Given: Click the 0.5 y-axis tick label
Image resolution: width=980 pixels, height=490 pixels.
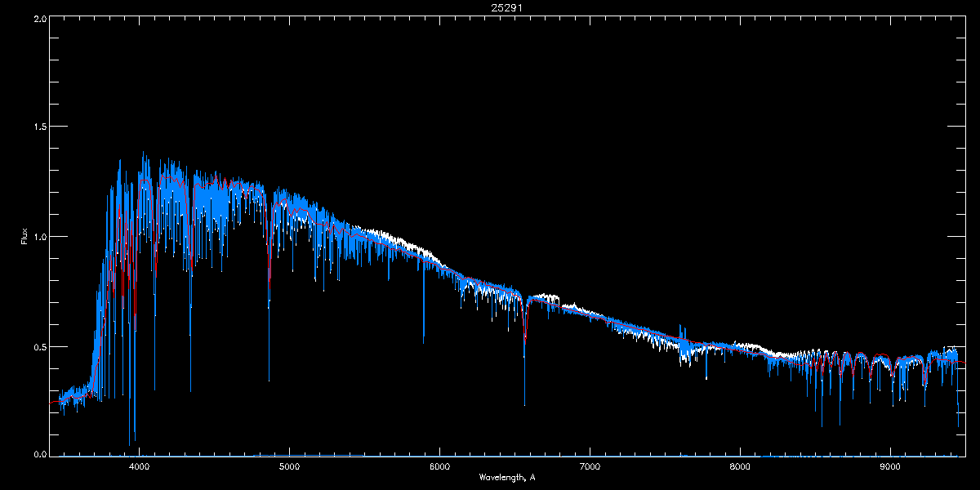Looking at the screenshot, I should [39, 346].
